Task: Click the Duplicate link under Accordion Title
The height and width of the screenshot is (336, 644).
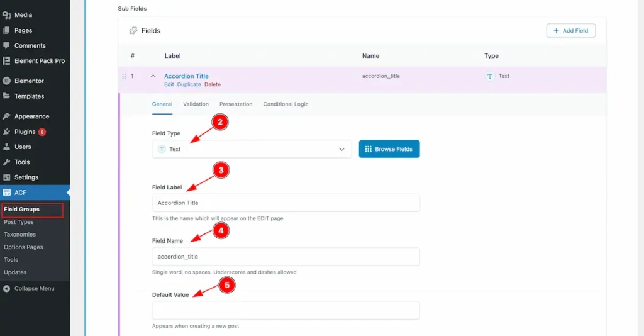Action: tap(189, 84)
